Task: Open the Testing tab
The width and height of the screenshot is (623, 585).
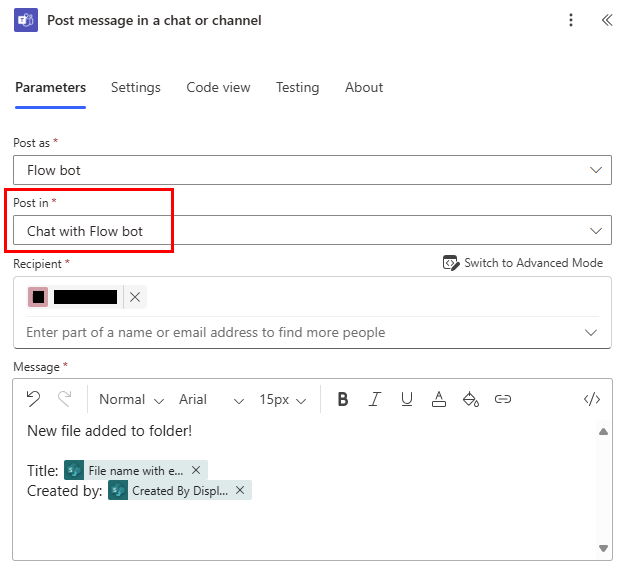Action: [297, 87]
